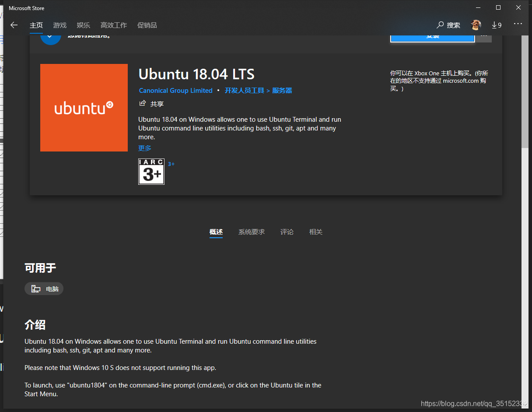Open the search magnifier icon
This screenshot has height=412, width=532.
point(440,25)
